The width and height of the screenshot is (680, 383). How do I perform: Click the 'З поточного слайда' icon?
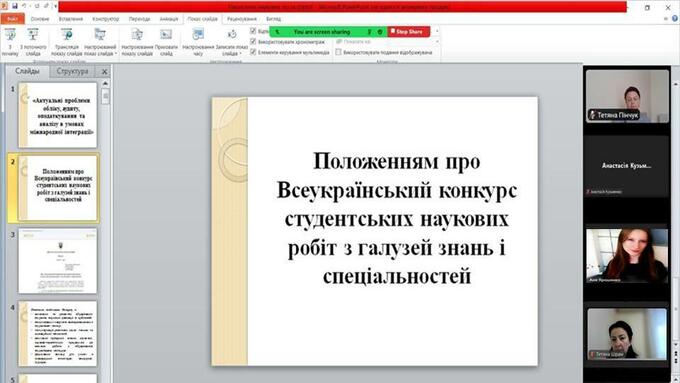(x=33, y=35)
